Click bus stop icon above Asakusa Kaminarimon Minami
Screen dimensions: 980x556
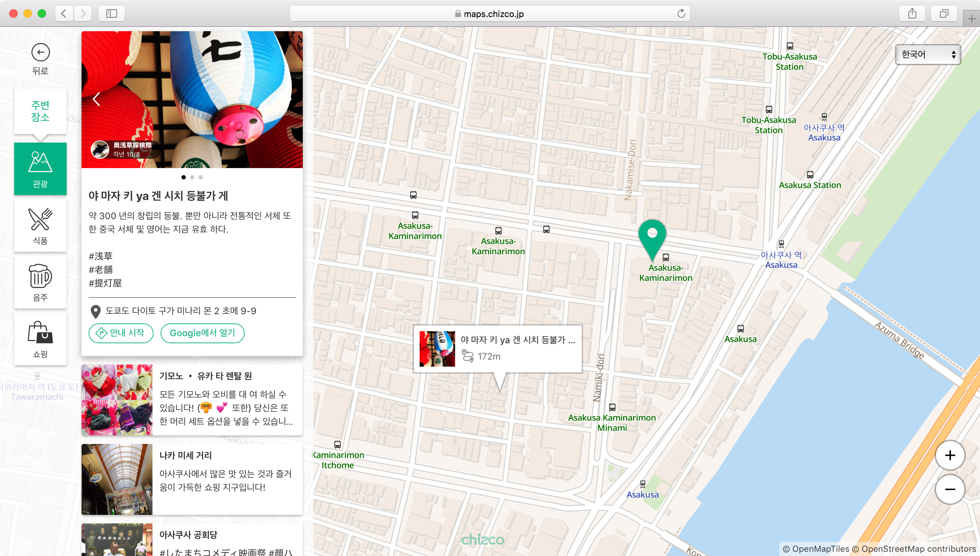(x=612, y=407)
